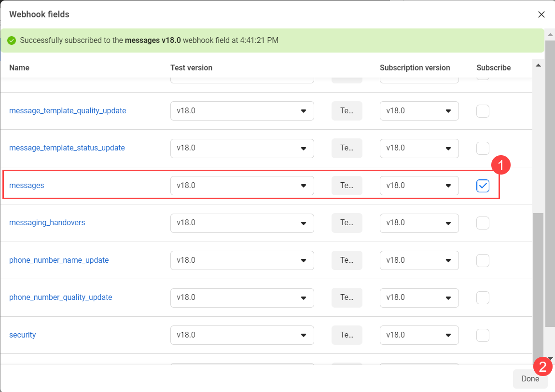Open the messages webhook field link
The width and height of the screenshot is (555, 392).
click(x=27, y=185)
